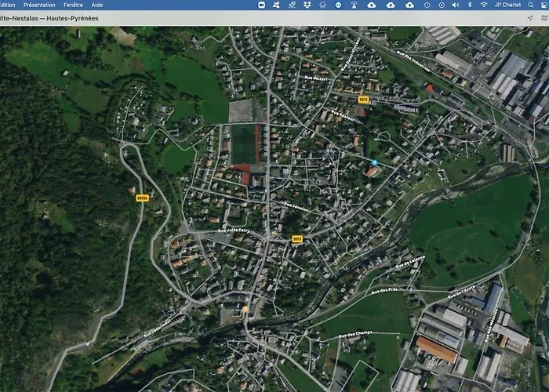Image resolution: width=549 pixels, height=392 pixels.
Task: Open the Wi-Fi status menu
Action: (484, 5)
